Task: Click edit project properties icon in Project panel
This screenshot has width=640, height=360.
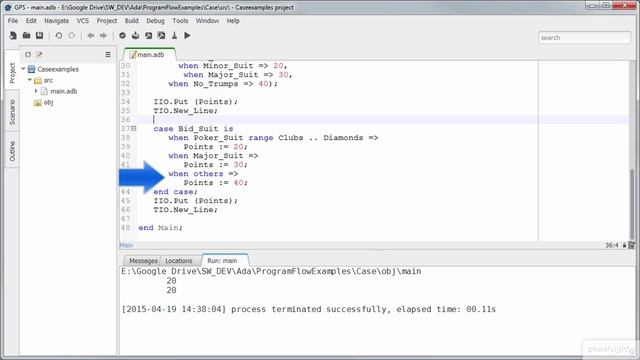Action: pyautogui.click(x=39, y=54)
